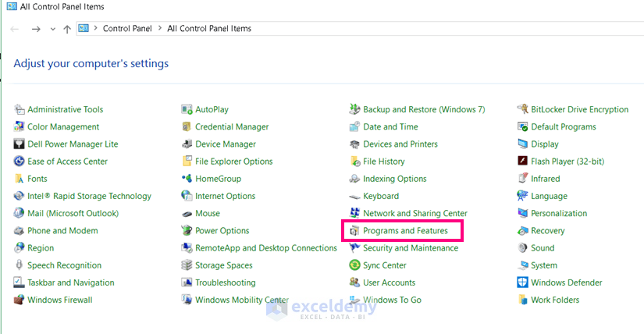
Task: Open the Sync Center green icon
Action: pos(354,265)
